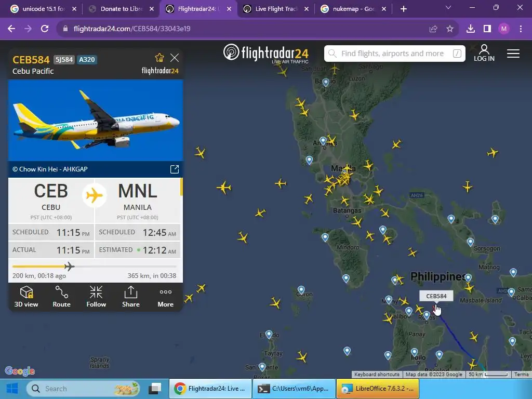Viewport: 532px width, 399px height.
Task: Click the Cebu Pacific aircraft photo
Action: [96, 120]
